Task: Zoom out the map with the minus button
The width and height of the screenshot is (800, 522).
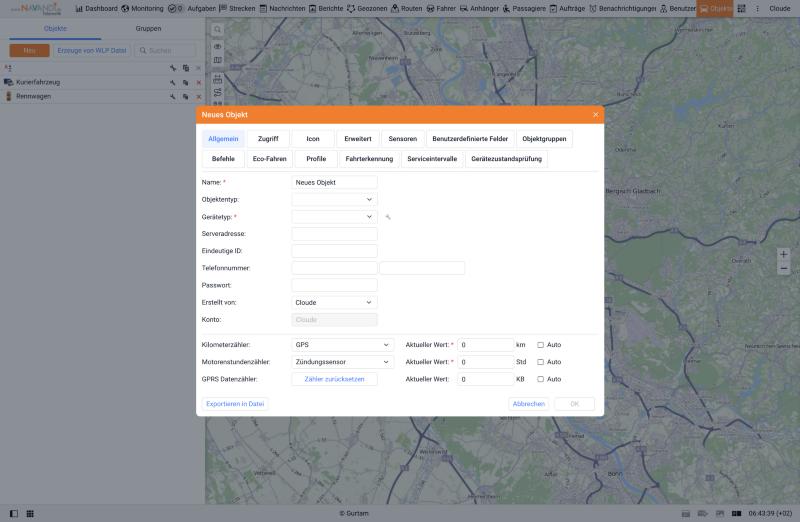Action: click(784, 268)
